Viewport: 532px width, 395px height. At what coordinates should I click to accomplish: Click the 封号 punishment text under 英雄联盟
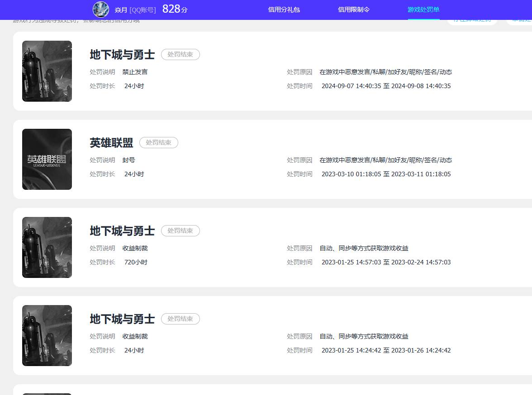130,160
